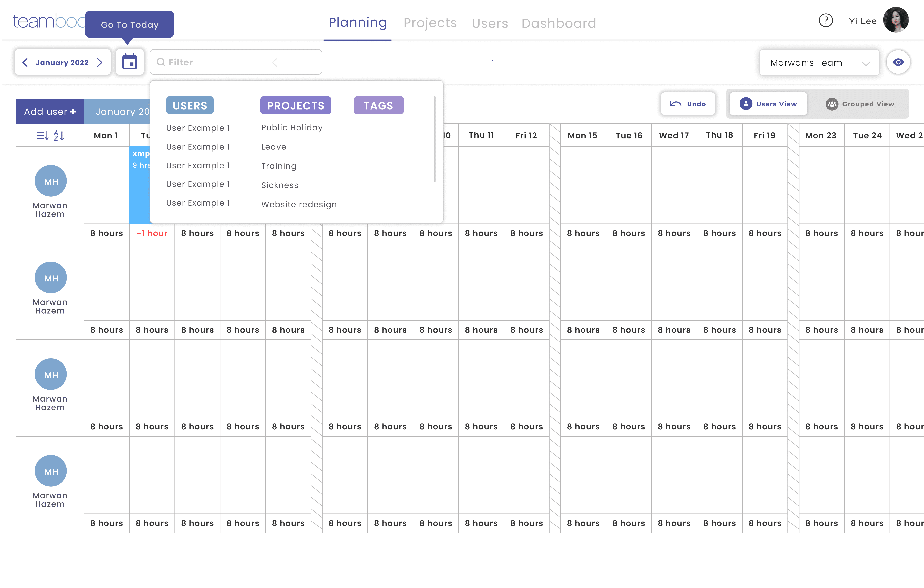Viewport: 924px width, 588px height.
Task: Click the calendar Go To Today icon
Action: coord(129,62)
